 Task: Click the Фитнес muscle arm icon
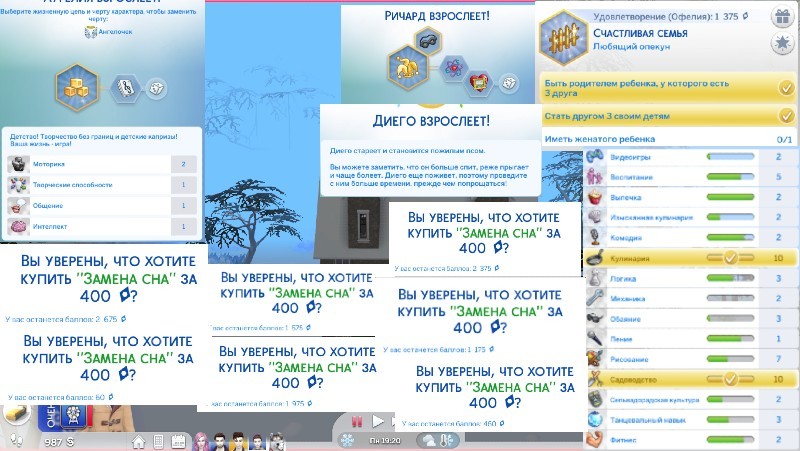594,439
